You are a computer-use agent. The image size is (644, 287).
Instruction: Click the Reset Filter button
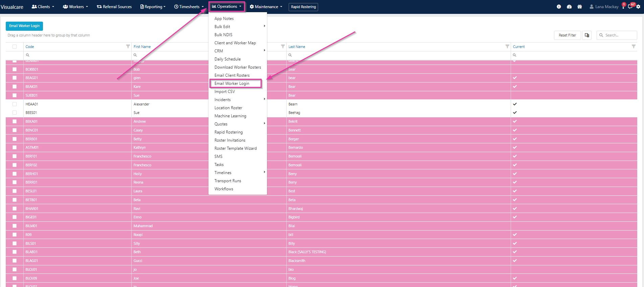(x=567, y=35)
